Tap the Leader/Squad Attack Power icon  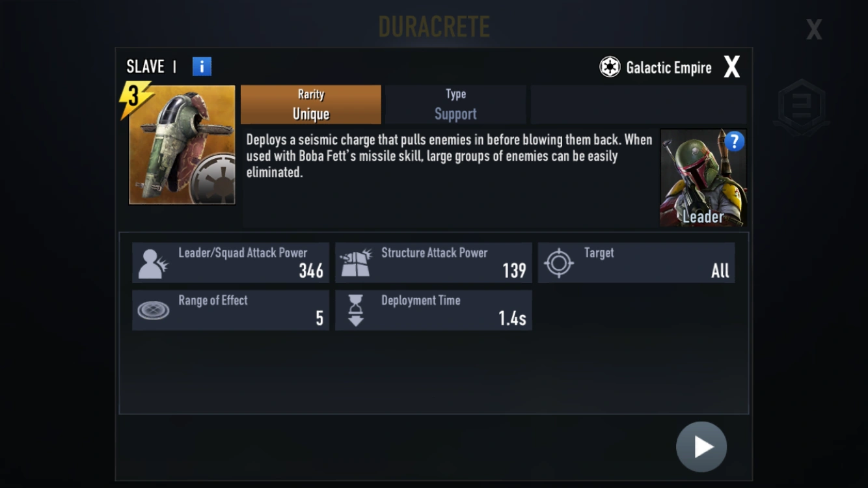[x=154, y=264]
